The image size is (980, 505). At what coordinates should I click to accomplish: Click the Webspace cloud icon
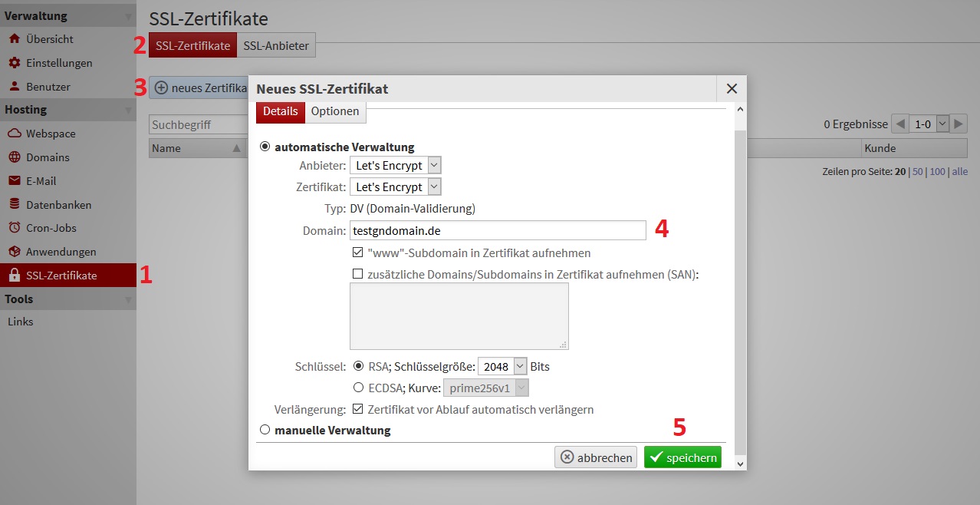[x=14, y=134]
